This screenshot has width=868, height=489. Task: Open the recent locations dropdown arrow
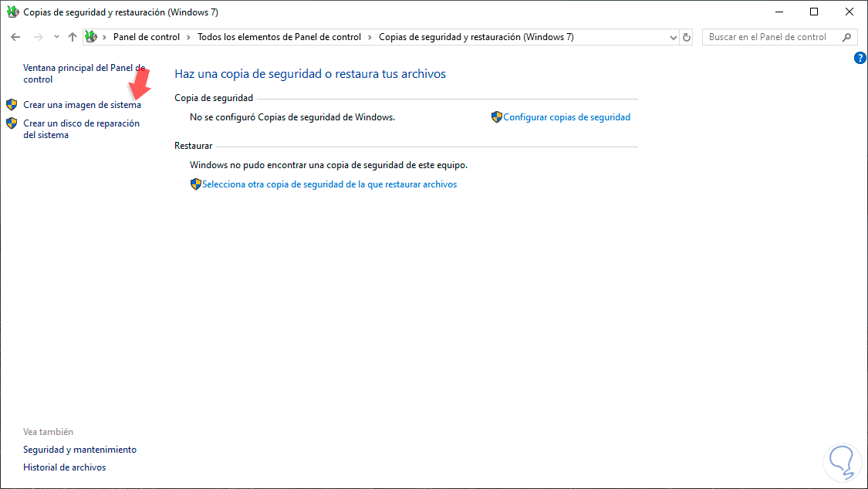point(56,37)
